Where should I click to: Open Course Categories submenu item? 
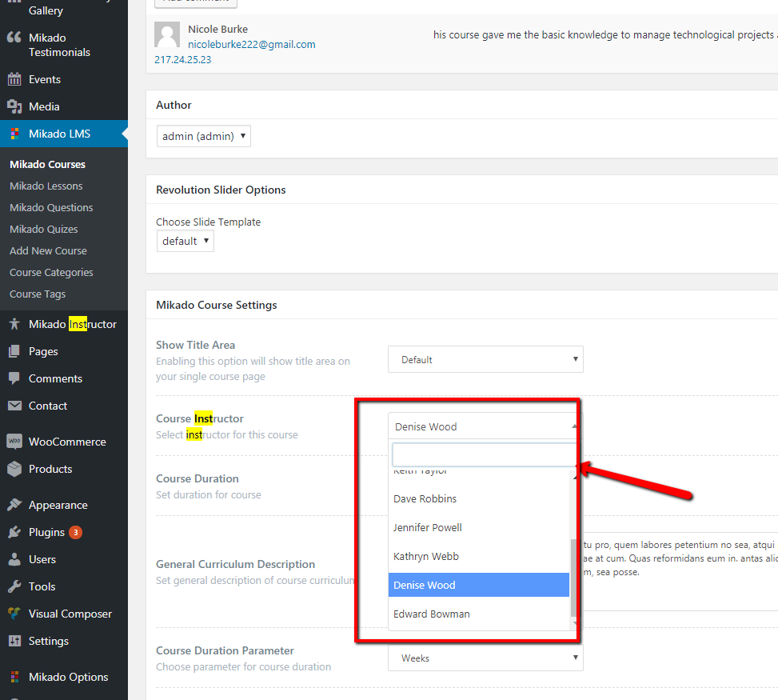pos(51,273)
